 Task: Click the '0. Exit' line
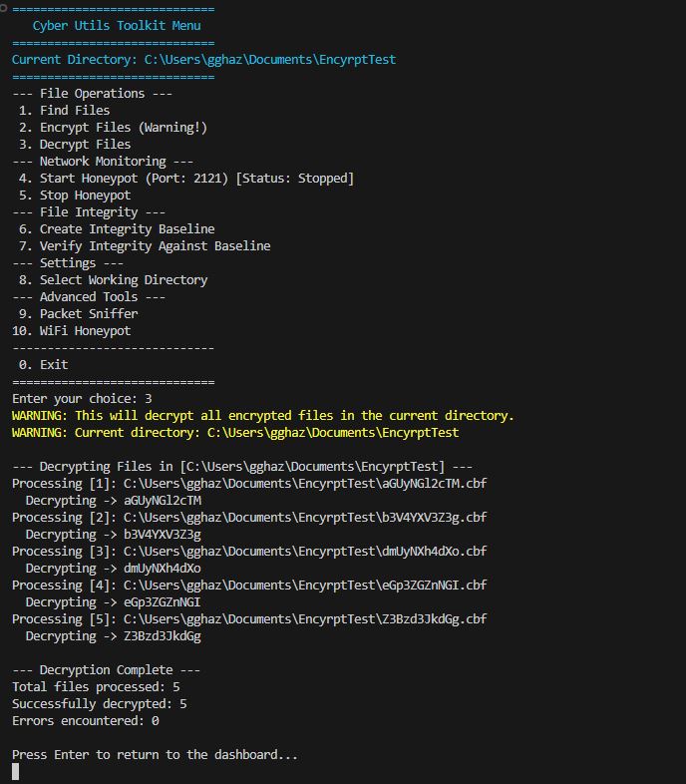pos(43,365)
